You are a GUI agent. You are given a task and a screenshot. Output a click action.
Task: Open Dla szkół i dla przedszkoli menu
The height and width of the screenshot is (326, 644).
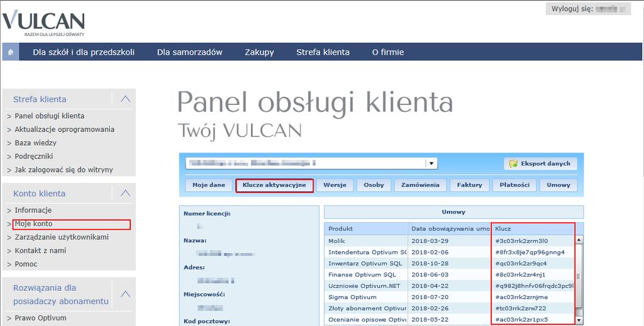[x=84, y=52]
